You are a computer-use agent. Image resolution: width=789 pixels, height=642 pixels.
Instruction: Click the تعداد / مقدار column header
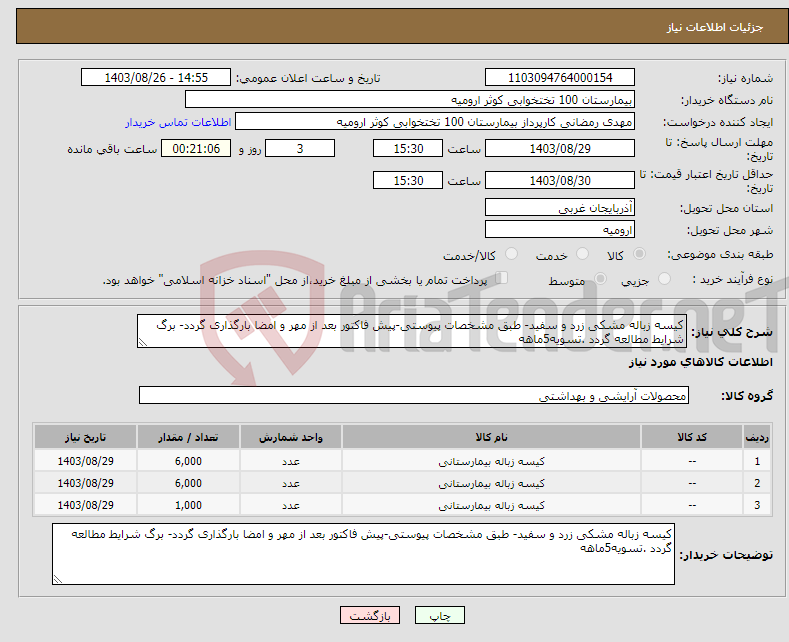(x=188, y=437)
